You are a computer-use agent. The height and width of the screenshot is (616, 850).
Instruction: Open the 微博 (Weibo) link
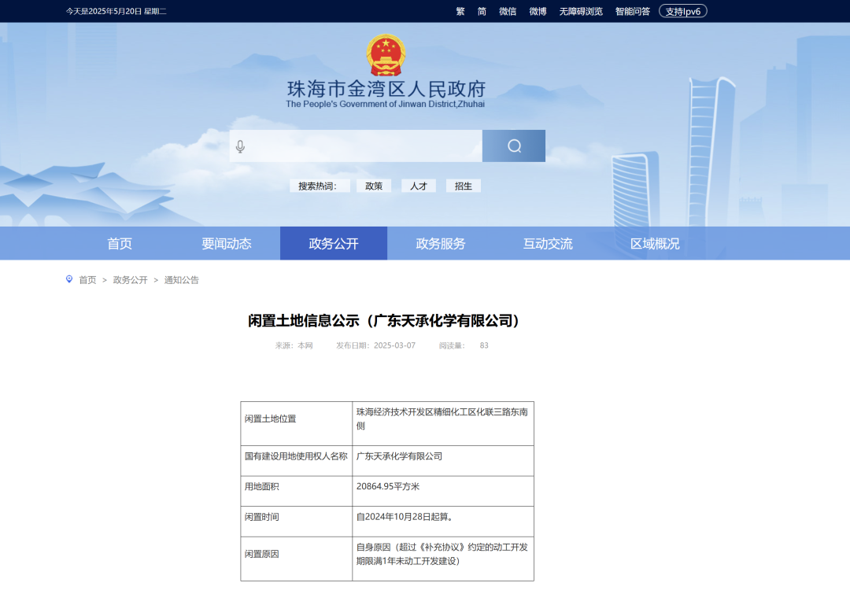coord(537,11)
